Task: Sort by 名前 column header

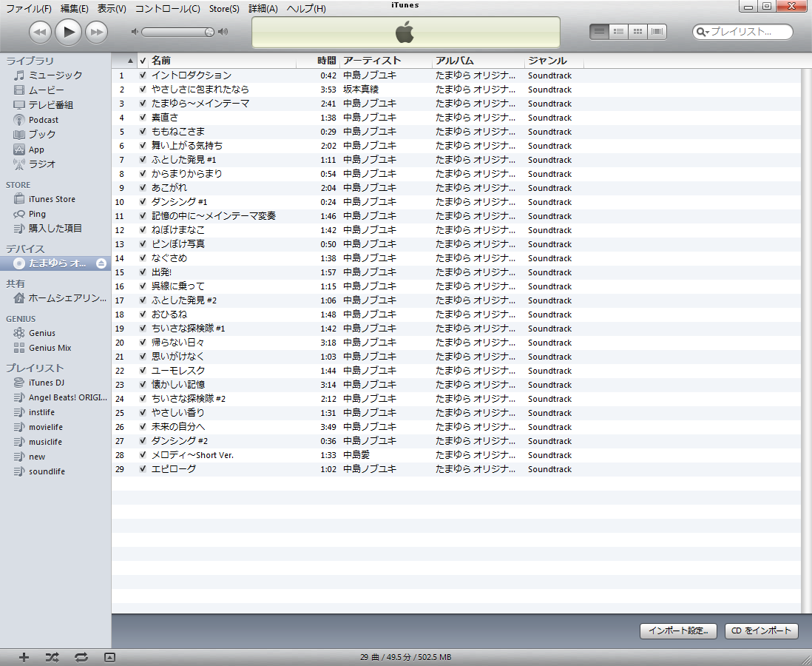Action: pyautogui.click(x=222, y=61)
